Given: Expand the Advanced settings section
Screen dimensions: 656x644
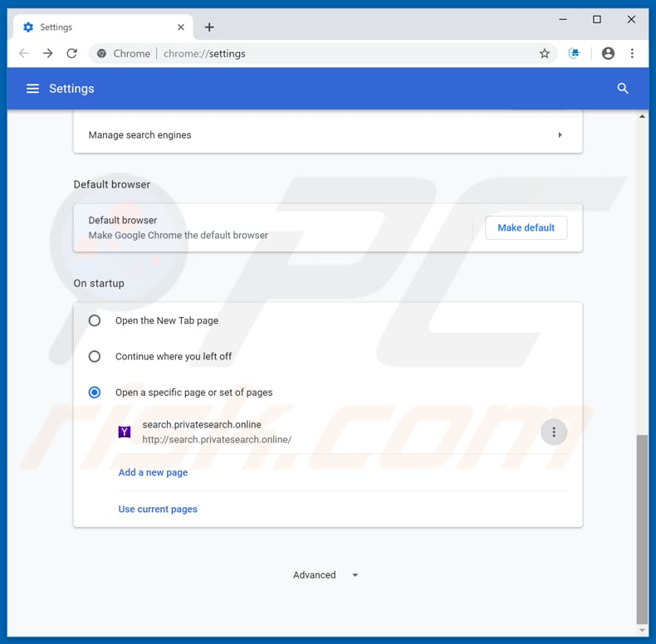Looking at the screenshot, I should [x=326, y=575].
